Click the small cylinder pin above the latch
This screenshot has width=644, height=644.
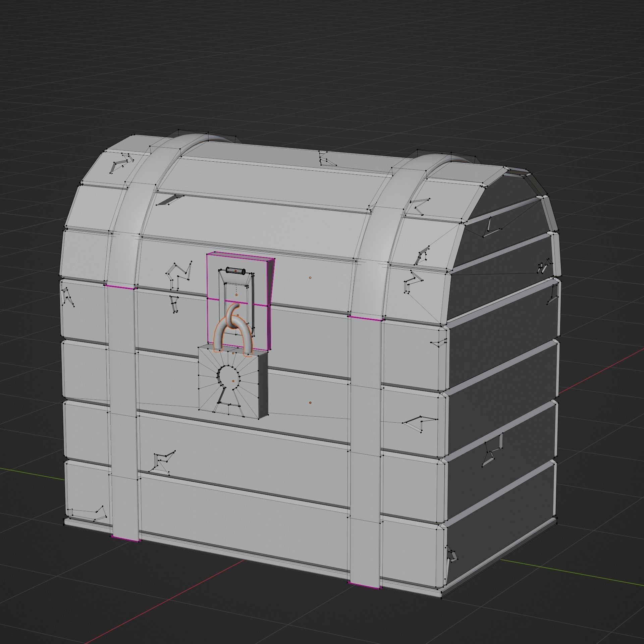(236, 271)
